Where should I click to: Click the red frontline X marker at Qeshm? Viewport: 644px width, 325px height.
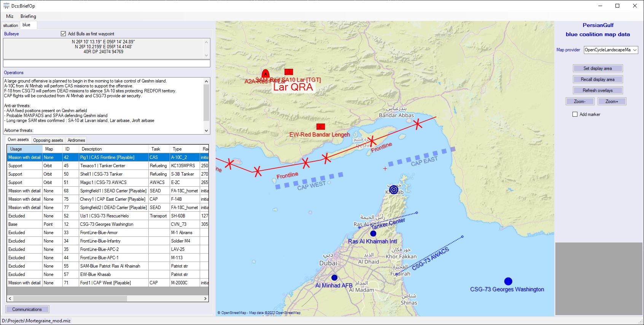(372, 141)
